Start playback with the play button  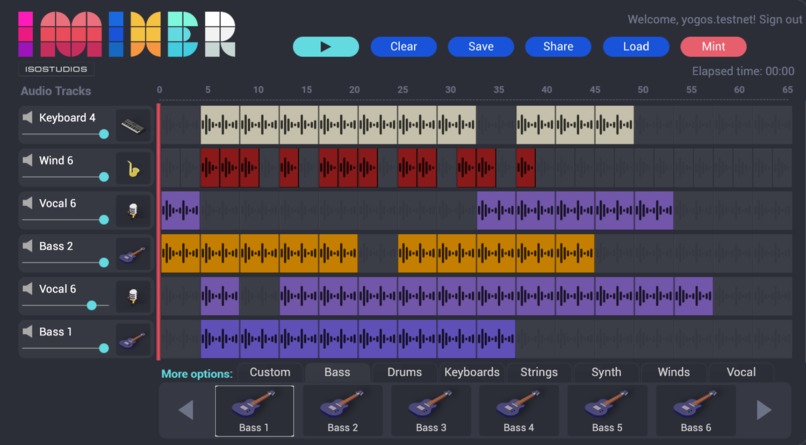click(326, 47)
